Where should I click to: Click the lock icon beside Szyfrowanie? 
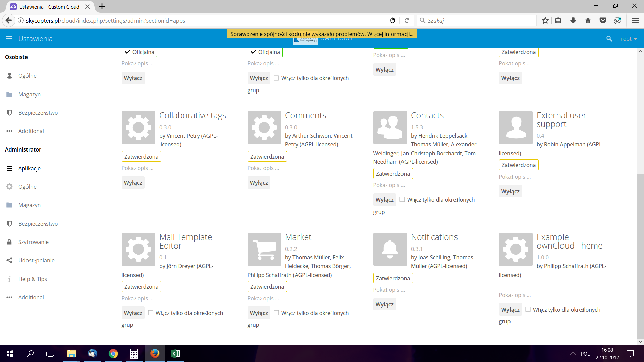tap(9, 242)
